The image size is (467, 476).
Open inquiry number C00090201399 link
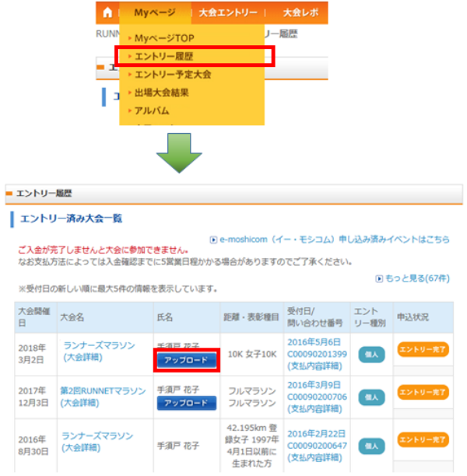point(316,354)
